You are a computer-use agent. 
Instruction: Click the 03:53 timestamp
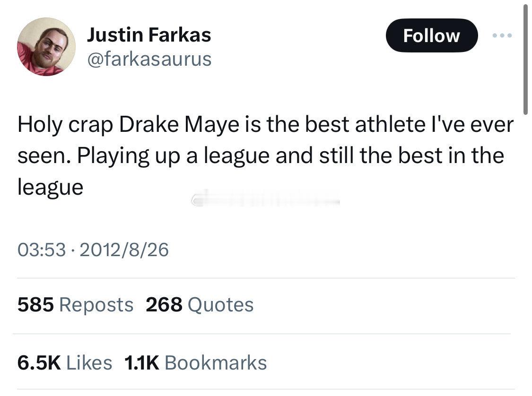point(41,249)
